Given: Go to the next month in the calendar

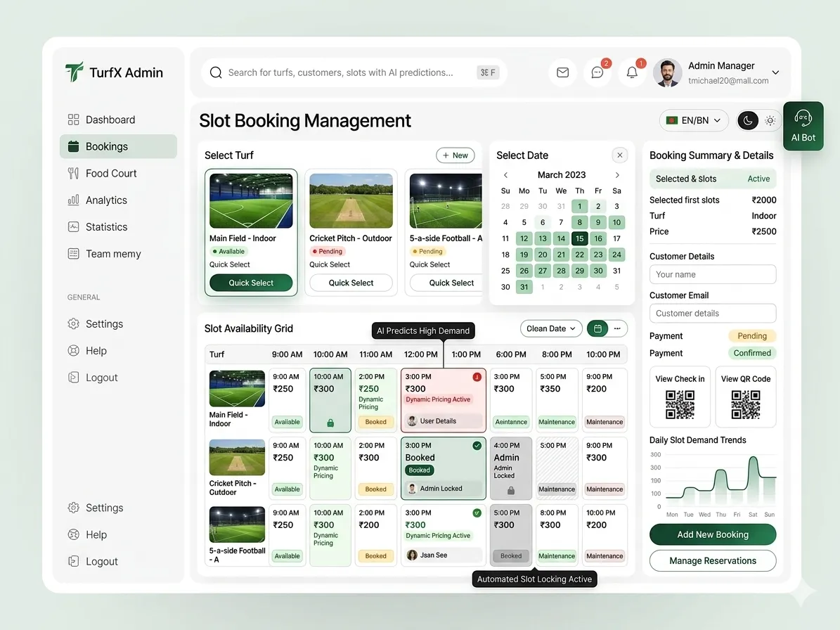Looking at the screenshot, I should coord(617,175).
